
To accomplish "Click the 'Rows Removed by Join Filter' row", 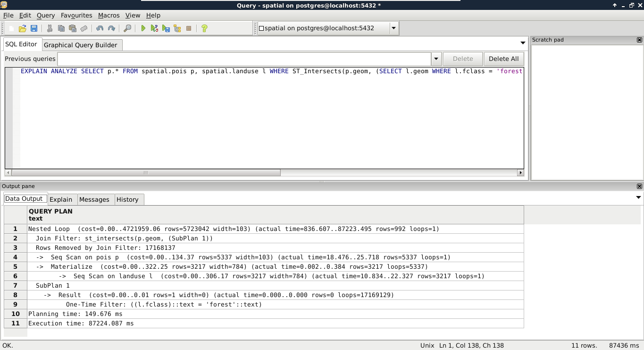I will [276, 248].
